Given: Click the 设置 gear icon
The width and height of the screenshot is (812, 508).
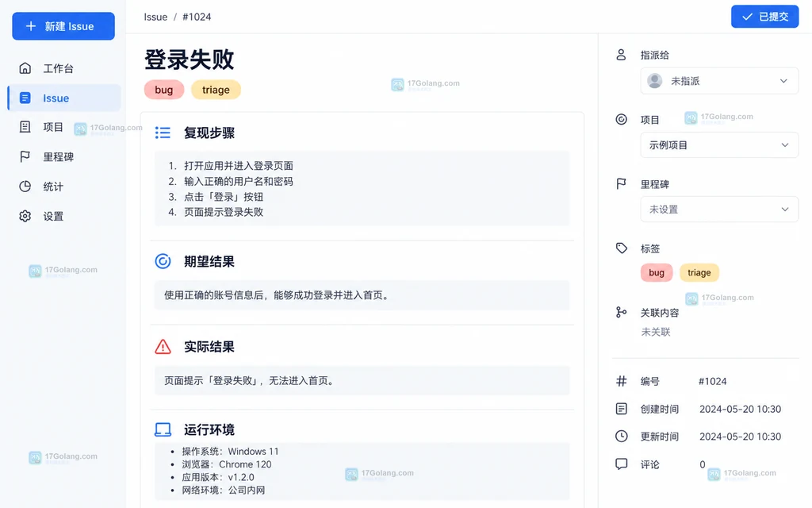Looking at the screenshot, I should pyautogui.click(x=25, y=216).
